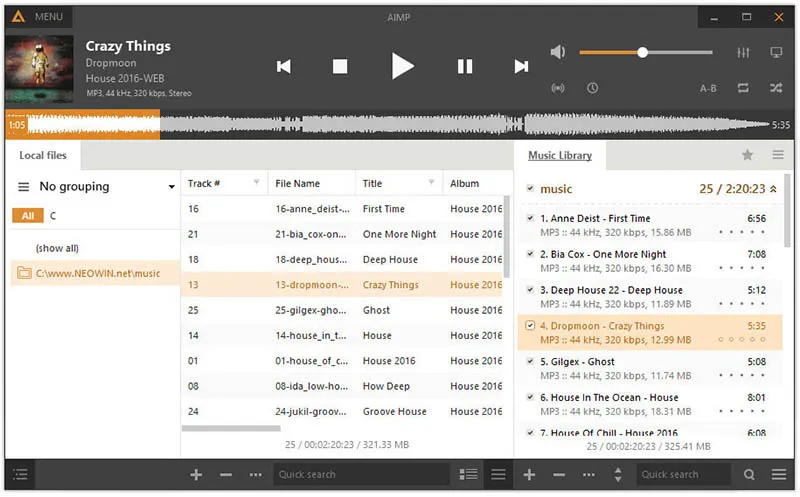This screenshot has width=800, height=497.
Task: Collapse the music group in playlist
Action: (773, 189)
